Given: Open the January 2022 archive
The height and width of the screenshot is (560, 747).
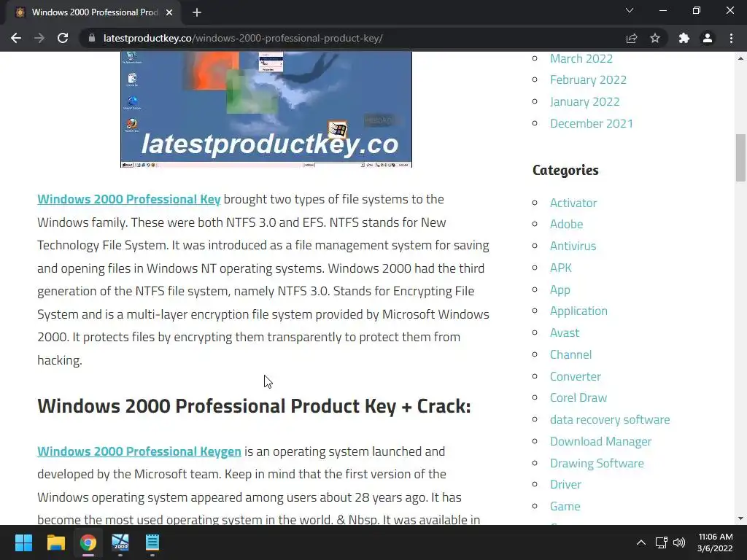Looking at the screenshot, I should 584,102.
